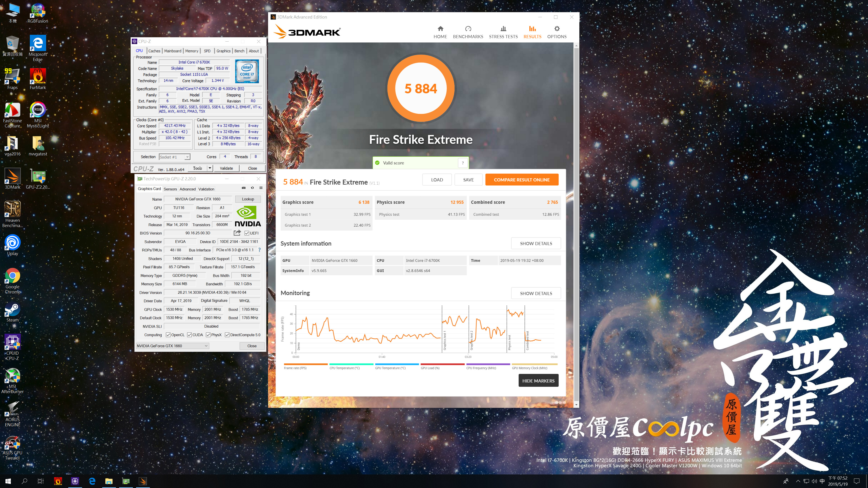The width and height of the screenshot is (868, 488).
Task: Open the HOME section in 3DMark
Action: (x=440, y=32)
